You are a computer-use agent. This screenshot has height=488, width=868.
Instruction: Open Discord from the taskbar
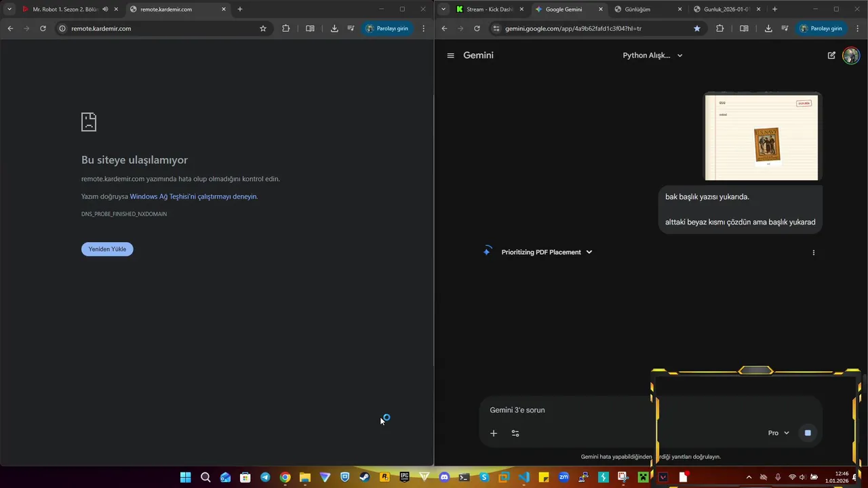444,477
